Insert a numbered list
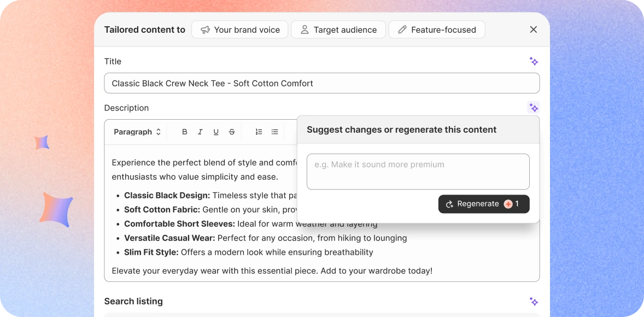This screenshot has height=317, width=644. click(x=259, y=132)
